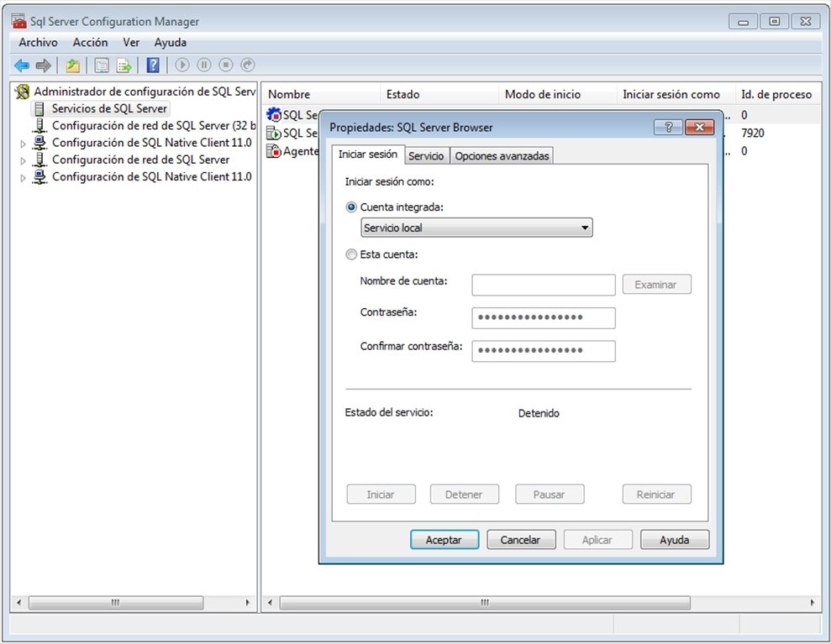Click the Servicios de SQL Server tree icon

point(39,108)
